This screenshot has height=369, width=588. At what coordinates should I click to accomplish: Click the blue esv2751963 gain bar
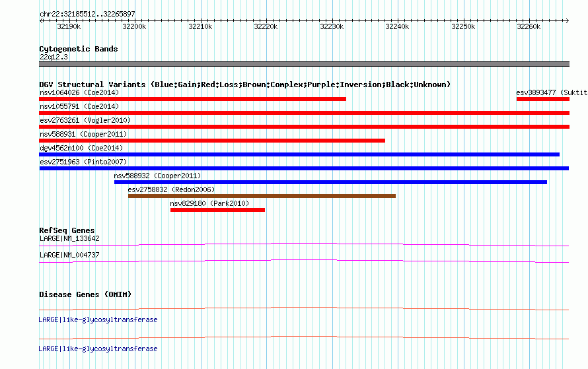[304, 168]
